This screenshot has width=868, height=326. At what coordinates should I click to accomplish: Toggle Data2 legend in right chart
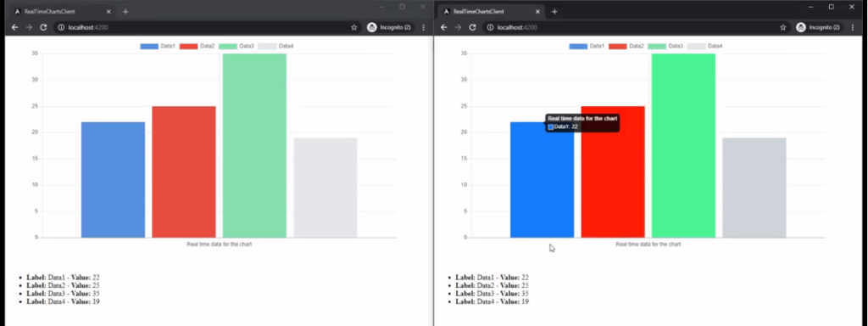point(626,46)
